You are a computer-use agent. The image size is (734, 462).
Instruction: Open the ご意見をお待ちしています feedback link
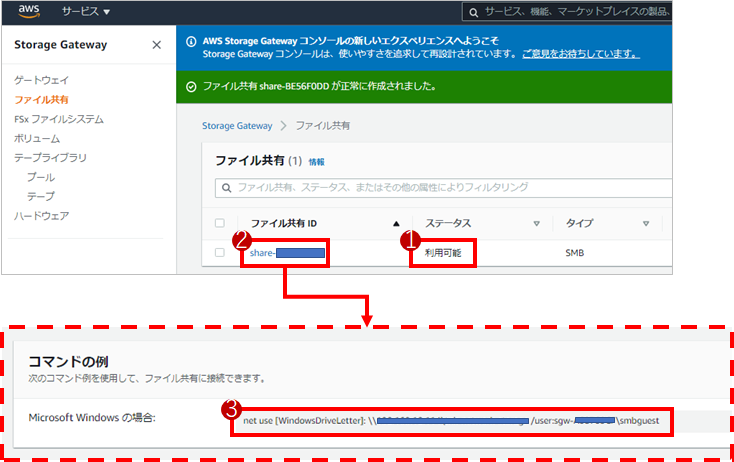581,54
